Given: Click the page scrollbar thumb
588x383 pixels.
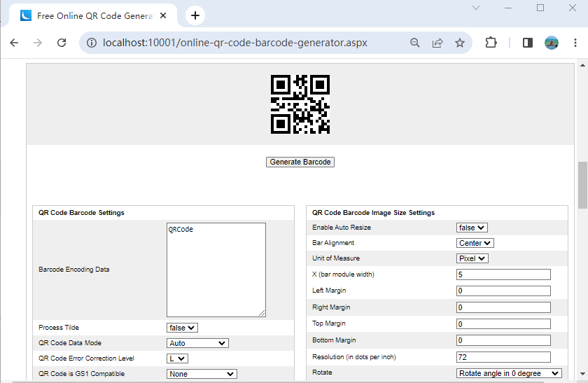Looking at the screenshot, I should [582, 185].
